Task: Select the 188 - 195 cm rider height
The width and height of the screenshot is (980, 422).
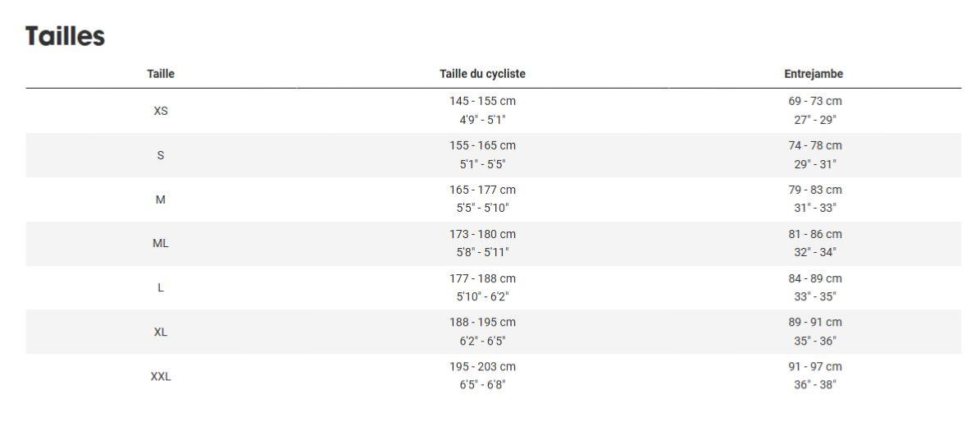Action: (482, 323)
